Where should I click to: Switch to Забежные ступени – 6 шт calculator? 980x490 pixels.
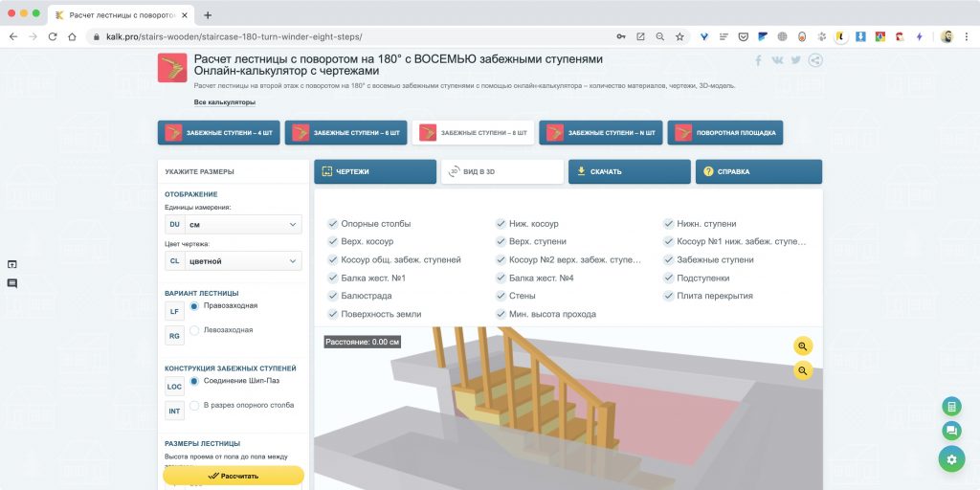point(345,132)
